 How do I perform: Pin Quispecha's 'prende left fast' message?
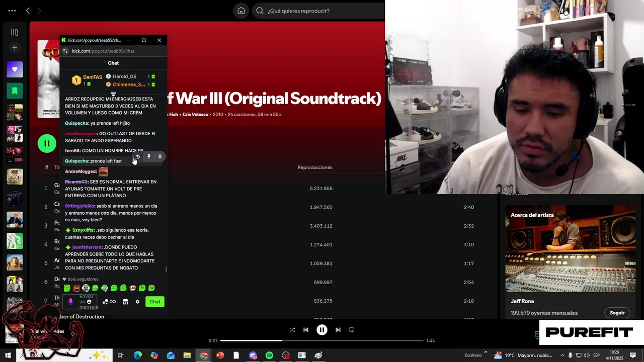click(x=149, y=157)
